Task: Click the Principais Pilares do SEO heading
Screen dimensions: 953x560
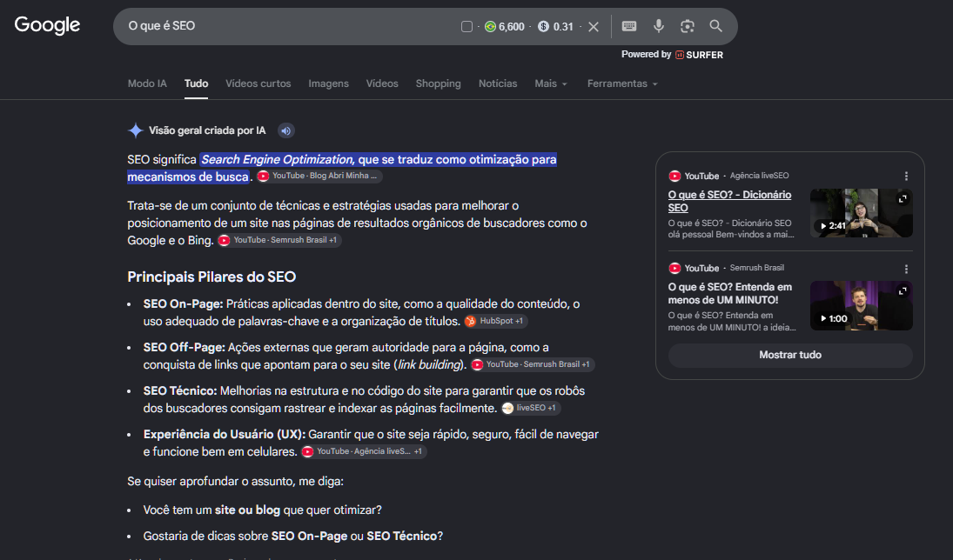Action: click(211, 277)
